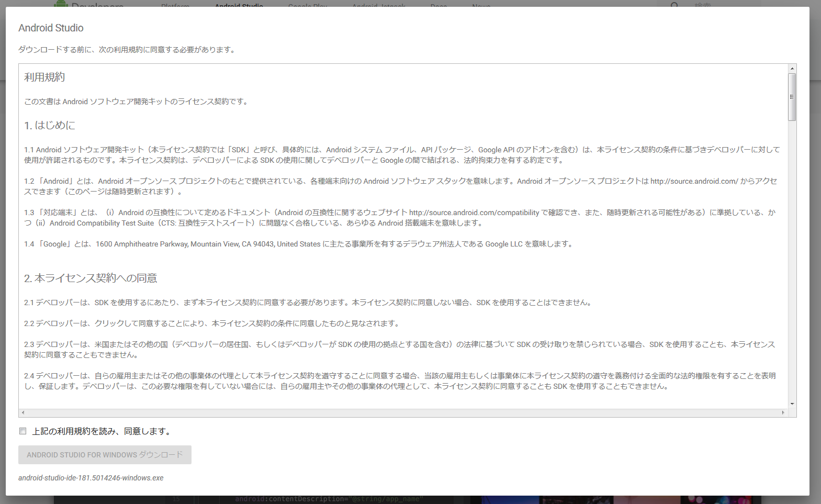Viewport: 821px width, 504px height.
Task: Click paragraph 2.3 about 米国 laws
Action: [x=400, y=350]
